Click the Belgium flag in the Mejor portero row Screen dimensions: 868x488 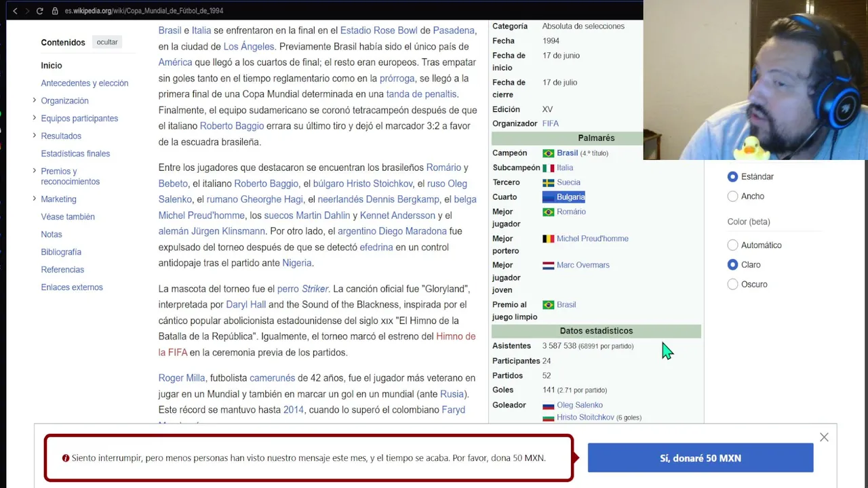pos(549,239)
